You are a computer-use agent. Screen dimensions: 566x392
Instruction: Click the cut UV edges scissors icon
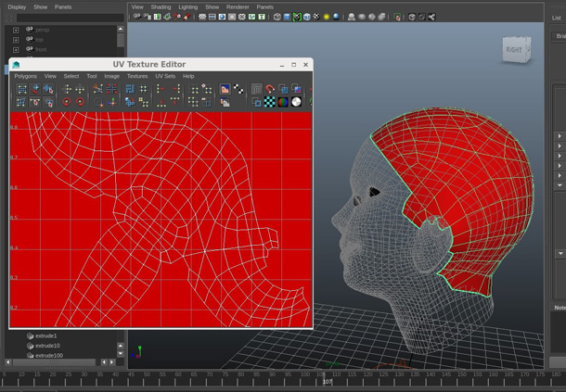96,90
